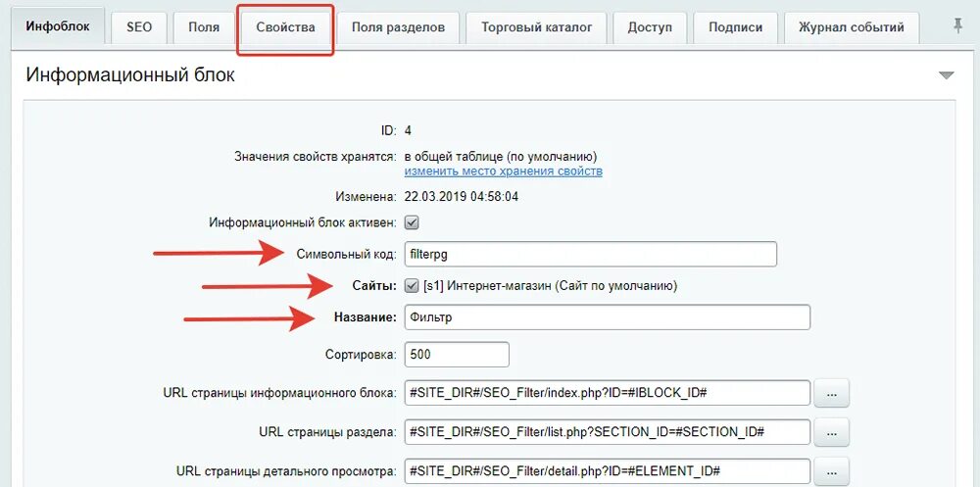Select the Торговый каталог tab

point(537,27)
